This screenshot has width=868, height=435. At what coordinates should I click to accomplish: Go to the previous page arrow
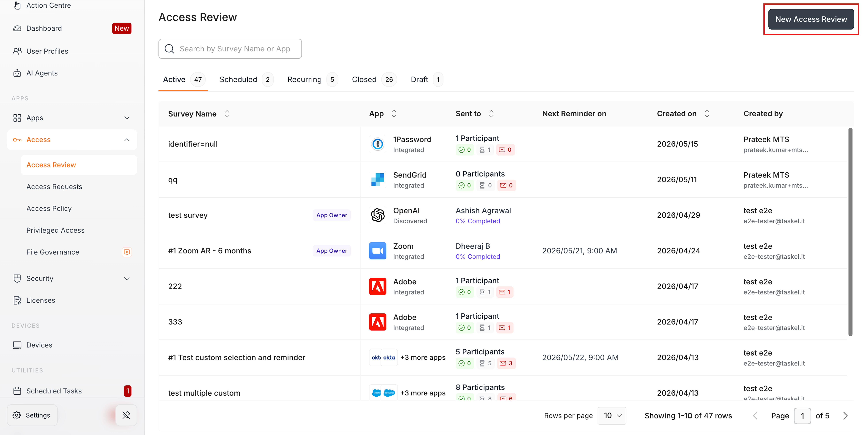[755, 416]
